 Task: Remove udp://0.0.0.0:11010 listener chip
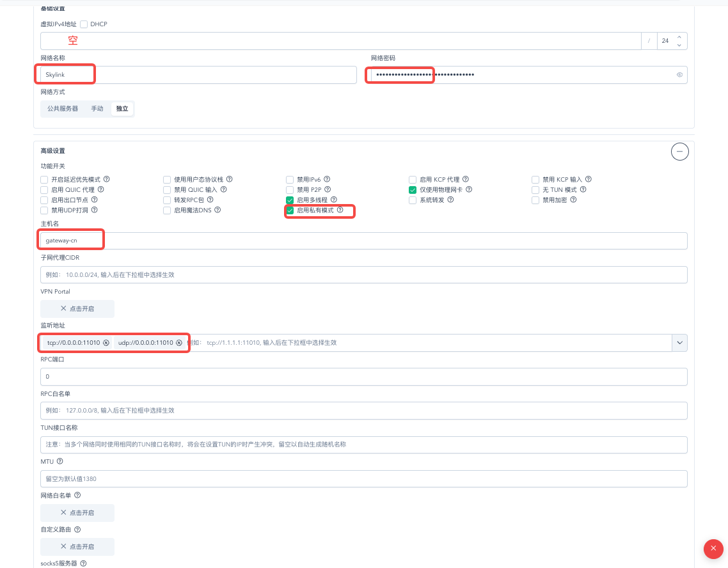point(178,342)
